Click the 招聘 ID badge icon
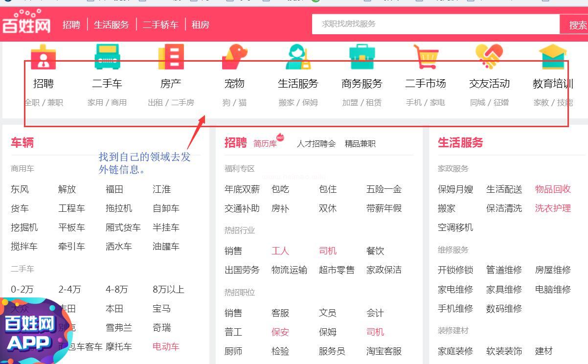This screenshot has width=588, height=364. 43,57
